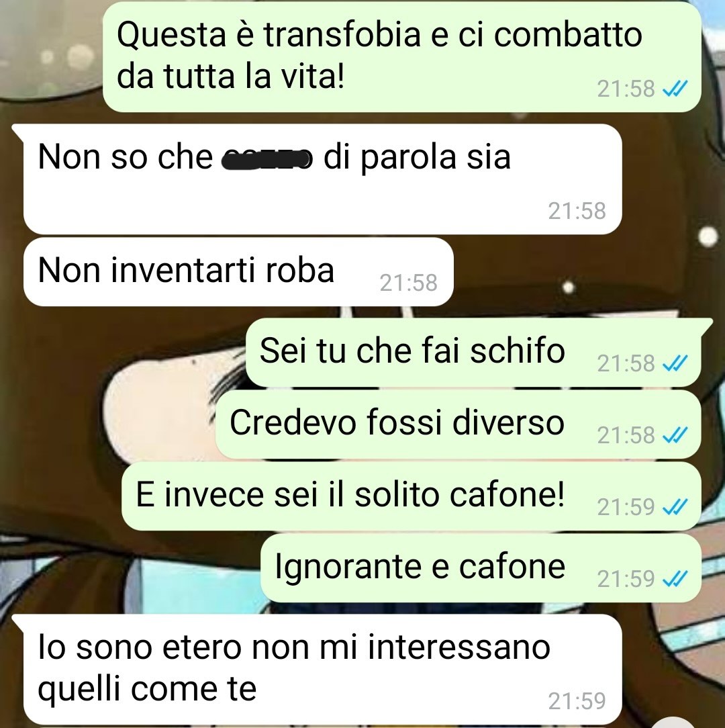The height and width of the screenshot is (728, 725).
Task: Tap the 21:58 timestamp under 'di parola sia'
Action: 577,211
